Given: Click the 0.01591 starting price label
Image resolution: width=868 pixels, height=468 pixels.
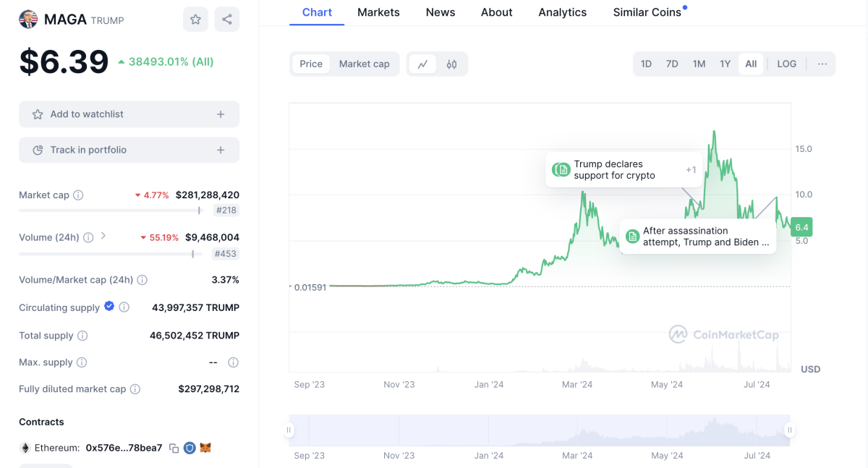Looking at the screenshot, I should pos(309,287).
